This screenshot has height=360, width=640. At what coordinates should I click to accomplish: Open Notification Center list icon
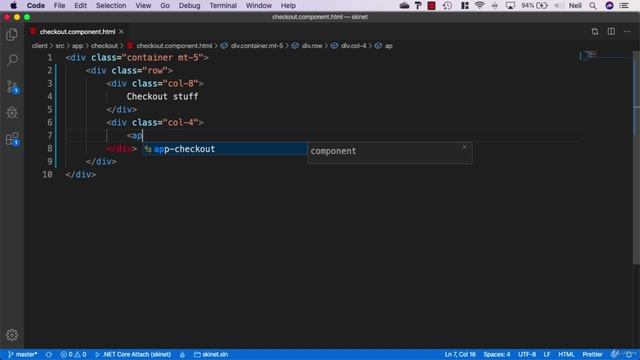pyautogui.click(x=624, y=6)
